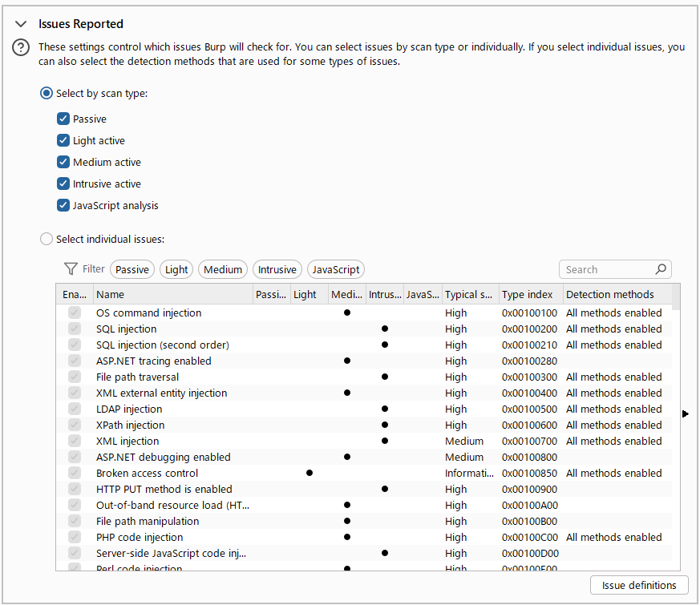The image size is (700, 605).
Task: Toggle the Light filter chip
Action: (176, 268)
